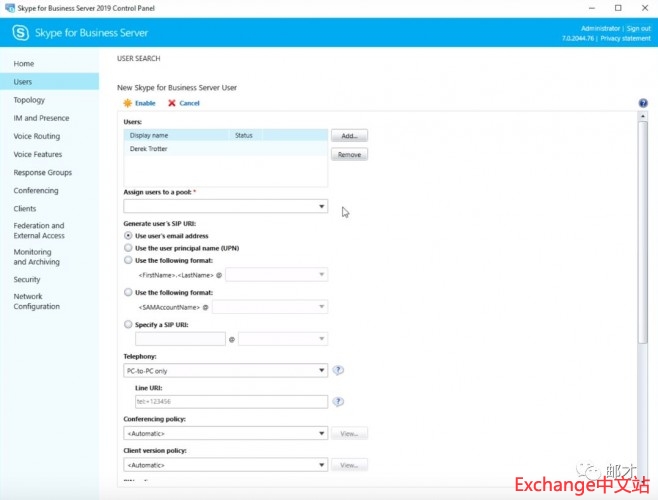Select 'Use the user principal name (UPN)' option
The image size is (658, 500).
click(x=128, y=247)
